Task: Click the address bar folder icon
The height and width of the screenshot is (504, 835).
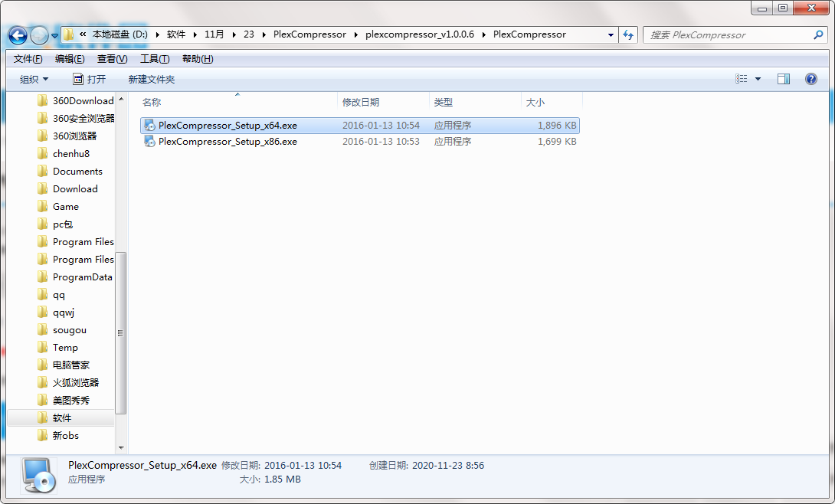Action: [x=69, y=34]
